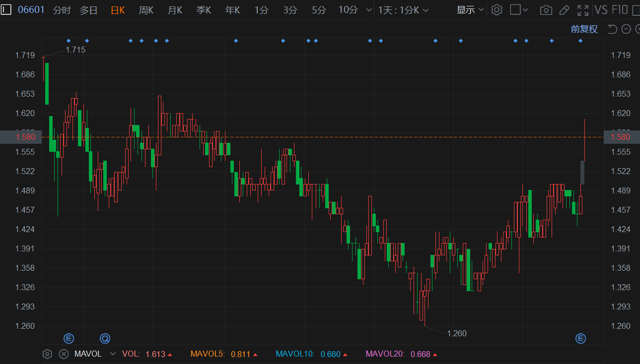This screenshot has width=640, height=364.
Task: Click the VS compare icon
Action: point(601,10)
